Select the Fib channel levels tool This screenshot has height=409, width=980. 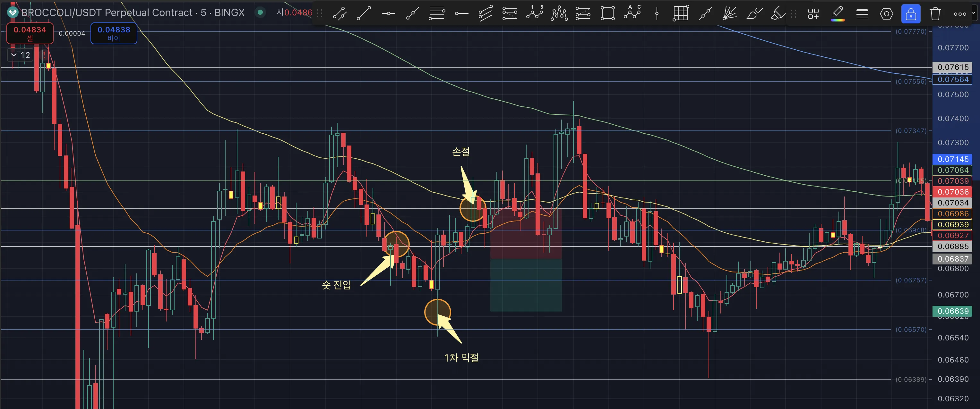510,14
